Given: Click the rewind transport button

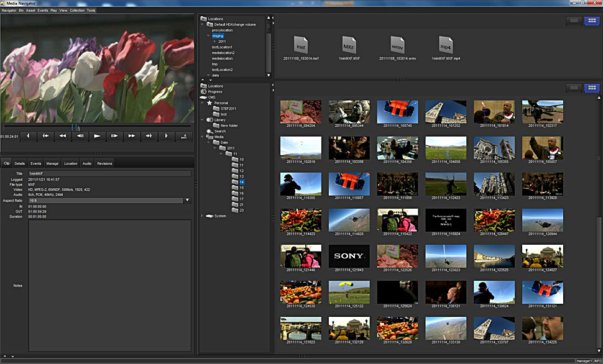Looking at the screenshot, I should [x=63, y=135].
